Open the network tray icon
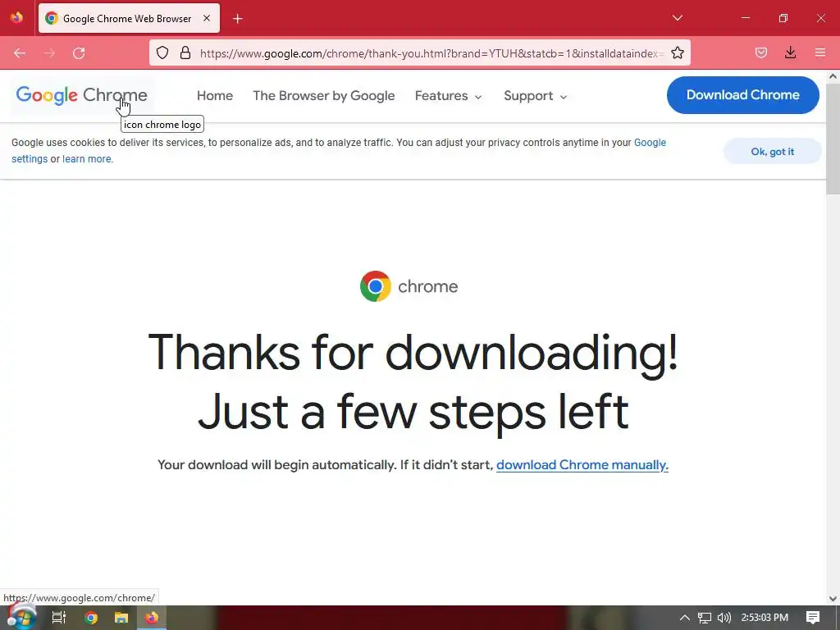This screenshot has width=840, height=630. [705, 618]
